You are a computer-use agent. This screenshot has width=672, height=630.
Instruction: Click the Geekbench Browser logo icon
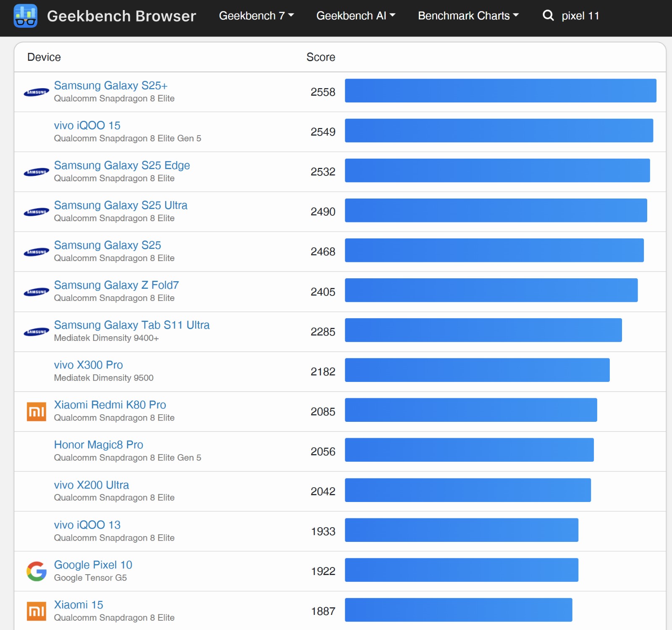[26, 16]
